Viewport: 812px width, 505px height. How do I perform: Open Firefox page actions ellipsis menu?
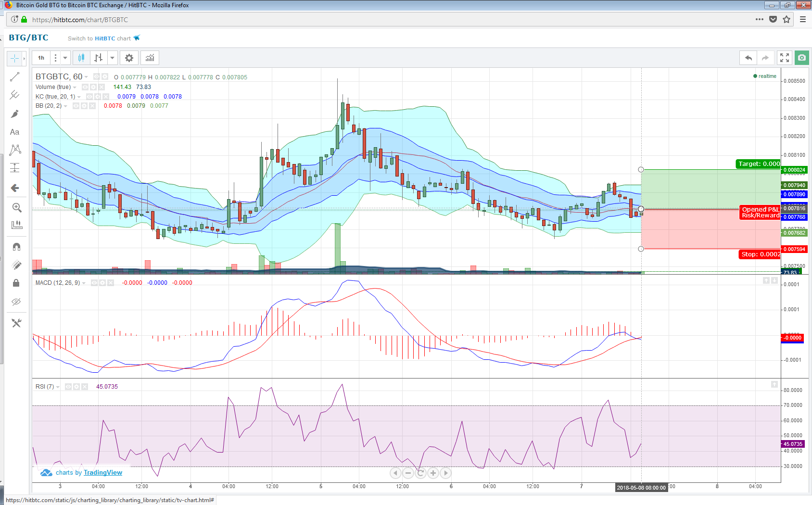760,20
